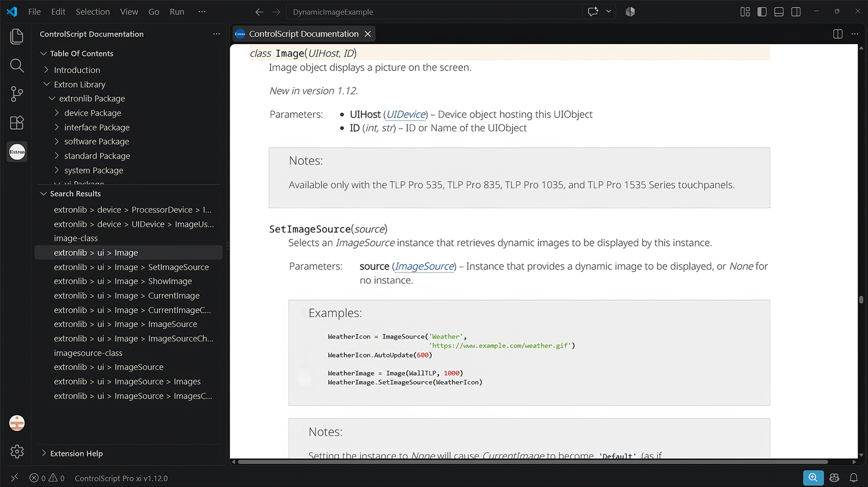Open the Selection menu
868x487 pixels.
[93, 12]
